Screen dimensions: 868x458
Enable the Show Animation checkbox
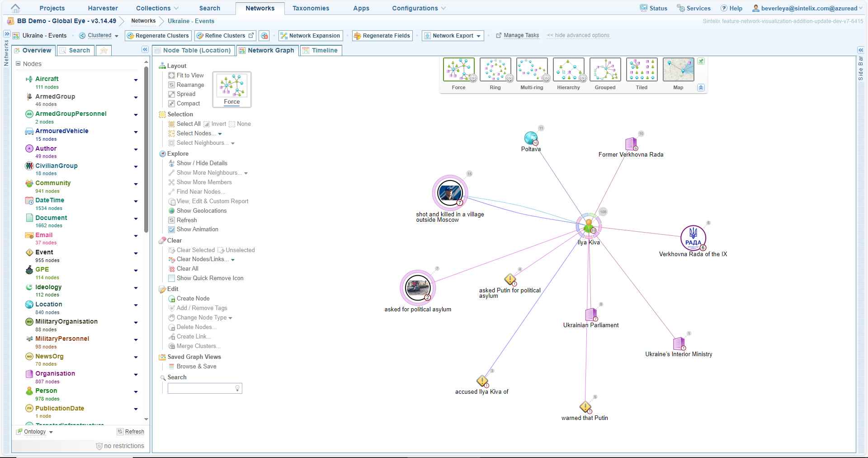(172, 229)
